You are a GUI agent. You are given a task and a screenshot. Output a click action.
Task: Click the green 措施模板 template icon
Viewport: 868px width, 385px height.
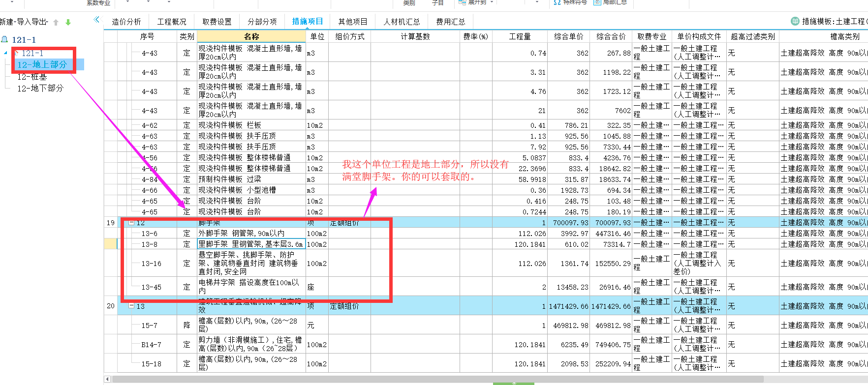[795, 21]
